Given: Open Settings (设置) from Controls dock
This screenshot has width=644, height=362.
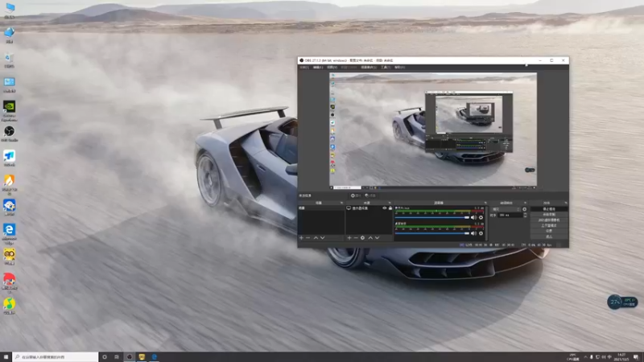Looking at the screenshot, I should coord(549,231).
